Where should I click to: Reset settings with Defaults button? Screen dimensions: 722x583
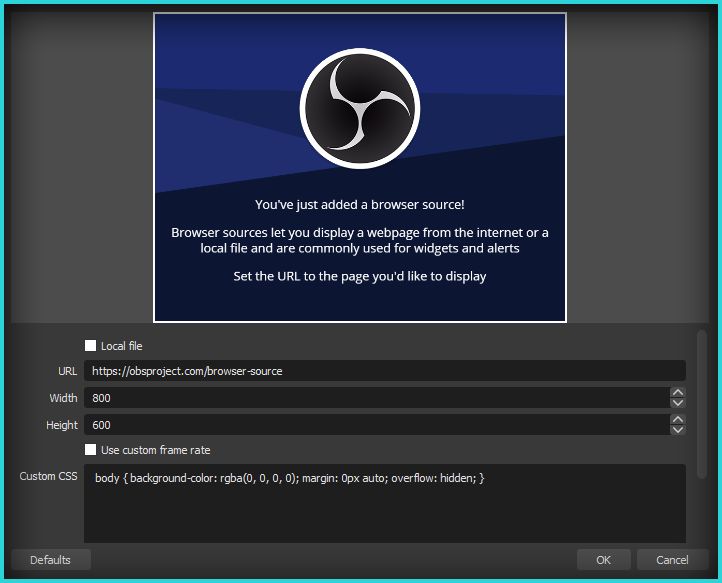point(51,560)
